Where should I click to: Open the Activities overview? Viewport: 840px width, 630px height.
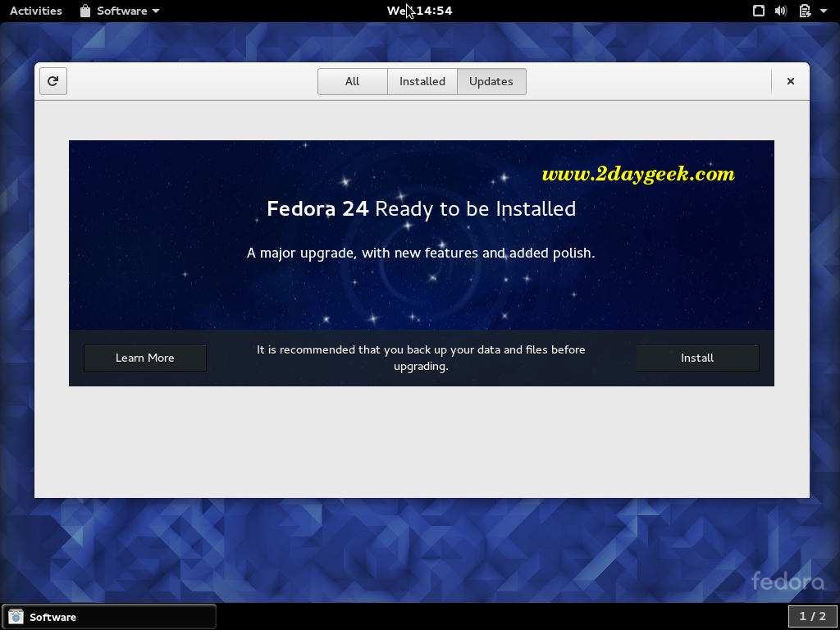pyautogui.click(x=36, y=11)
